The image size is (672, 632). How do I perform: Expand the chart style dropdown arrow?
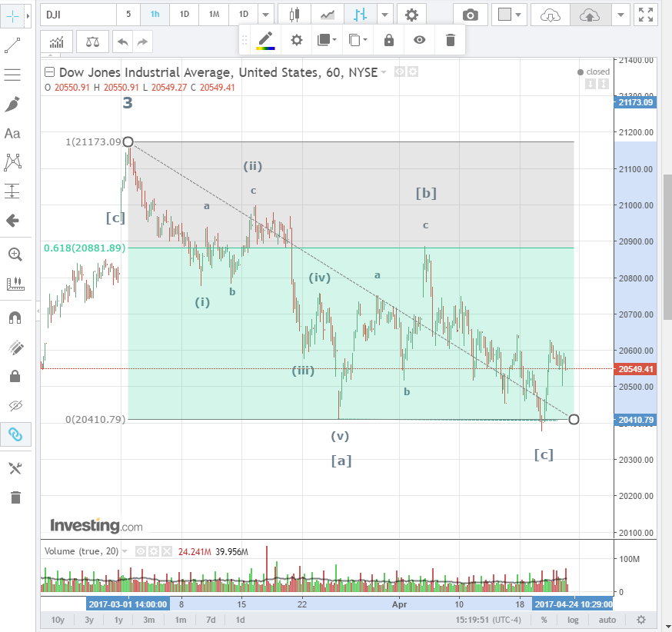385,15
